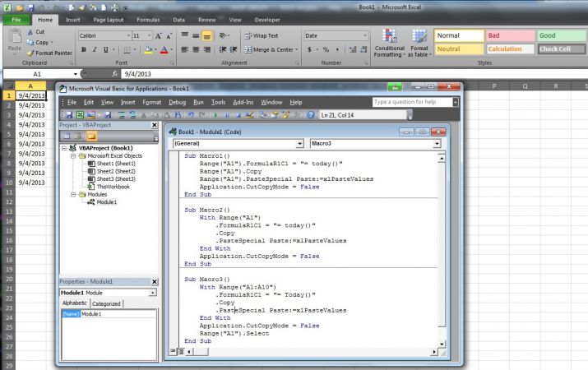Click the Break pause icon in VBA toolbar
Viewport: 588px width, 370px height.
coord(227,115)
